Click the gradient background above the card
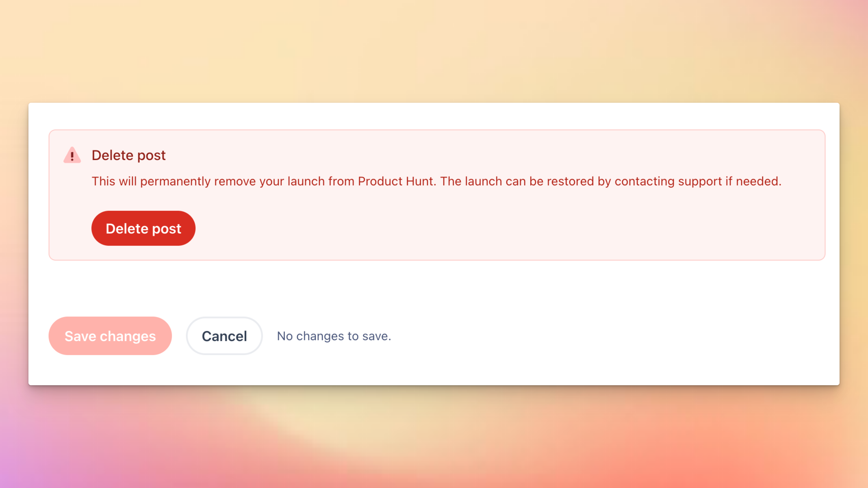 pos(434,51)
